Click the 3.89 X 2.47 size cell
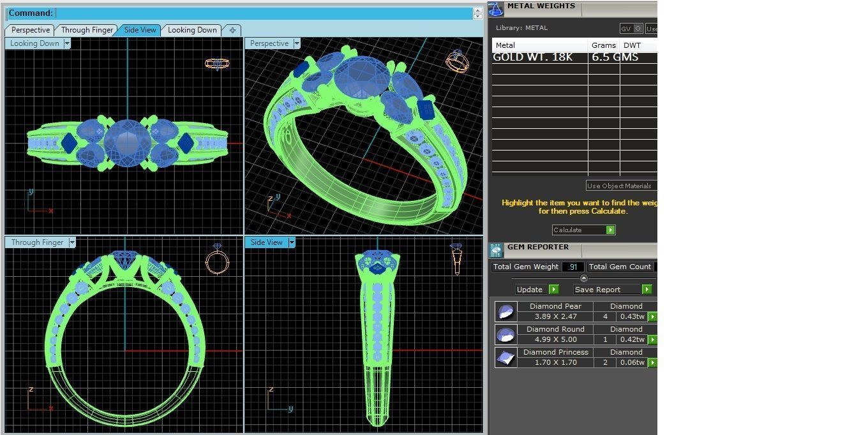Viewport: 868px width, 435px height. pos(555,316)
